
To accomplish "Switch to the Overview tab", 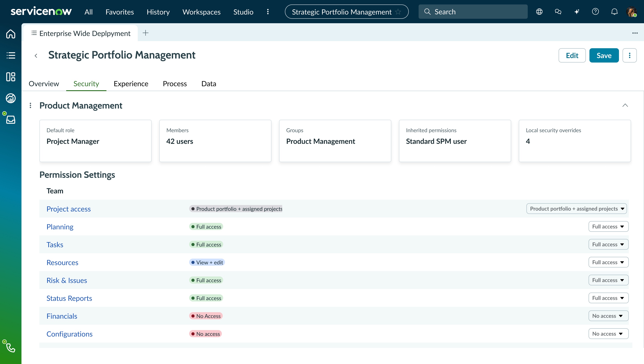I will click(44, 84).
